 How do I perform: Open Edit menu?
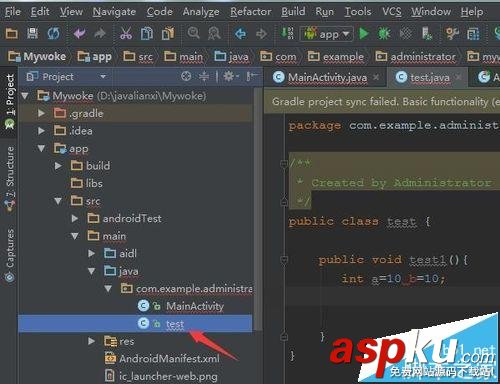click(40, 12)
